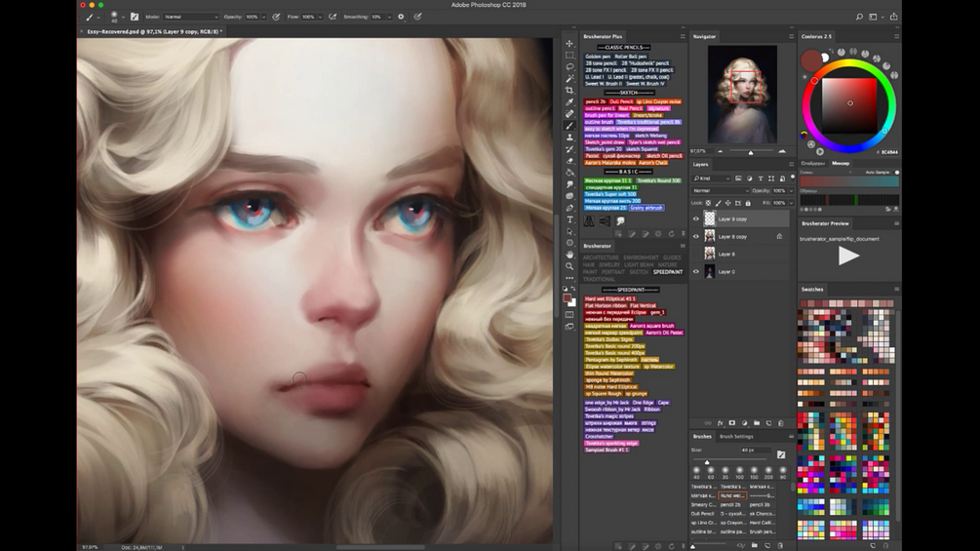The width and height of the screenshot is (980, 551).
Task: Choose PORTRAIT category in Brusherator
Action: pyautogui.click(x=613, y=272)
